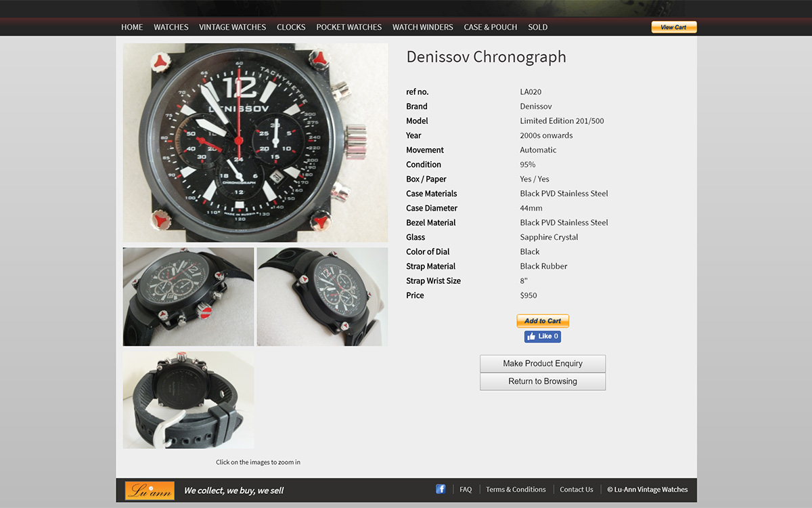Click the 95% condition value
This screenshot has height=508, width=812.
point(528,165)
